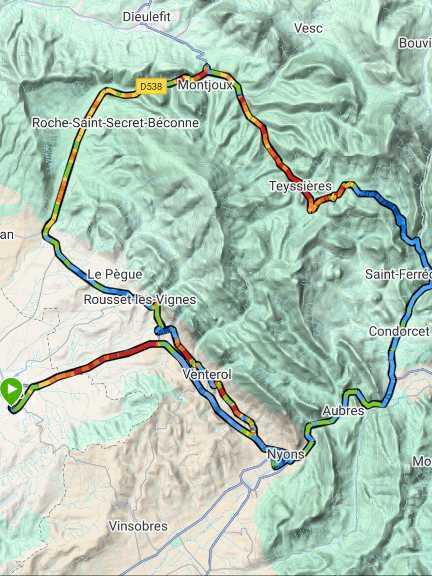Select the Montjoux town label
The width and height of the screenshot is (432, 576).
pos(205,85)
